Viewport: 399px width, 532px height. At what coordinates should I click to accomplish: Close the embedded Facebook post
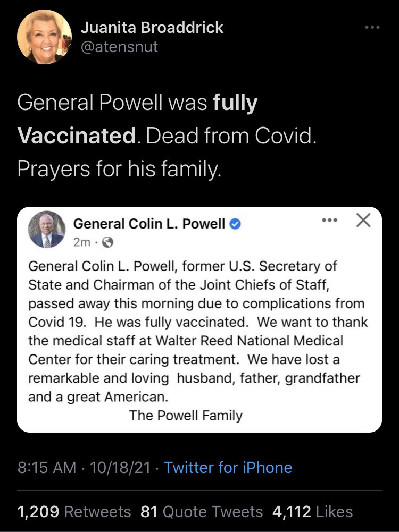coord(363,220)
